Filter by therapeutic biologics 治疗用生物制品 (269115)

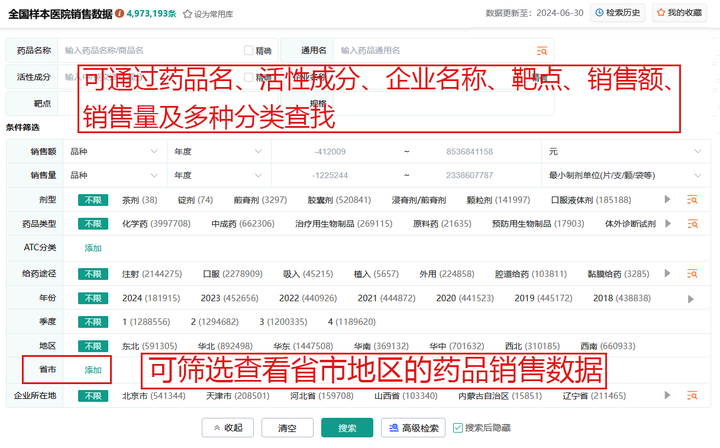[344, 224]
